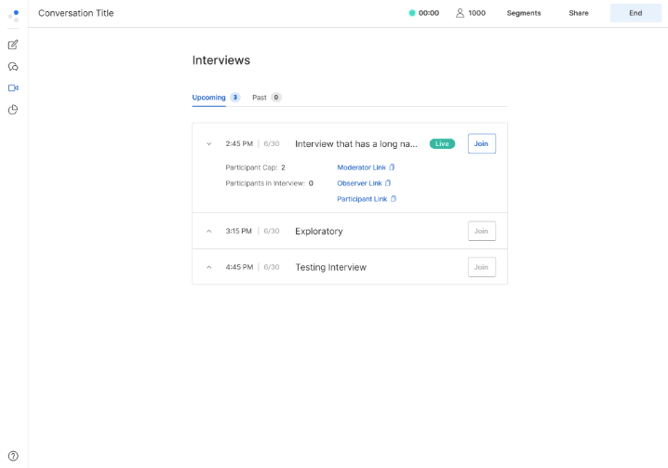
Task: Click the Interviews heading
Action: click(221, 60)
